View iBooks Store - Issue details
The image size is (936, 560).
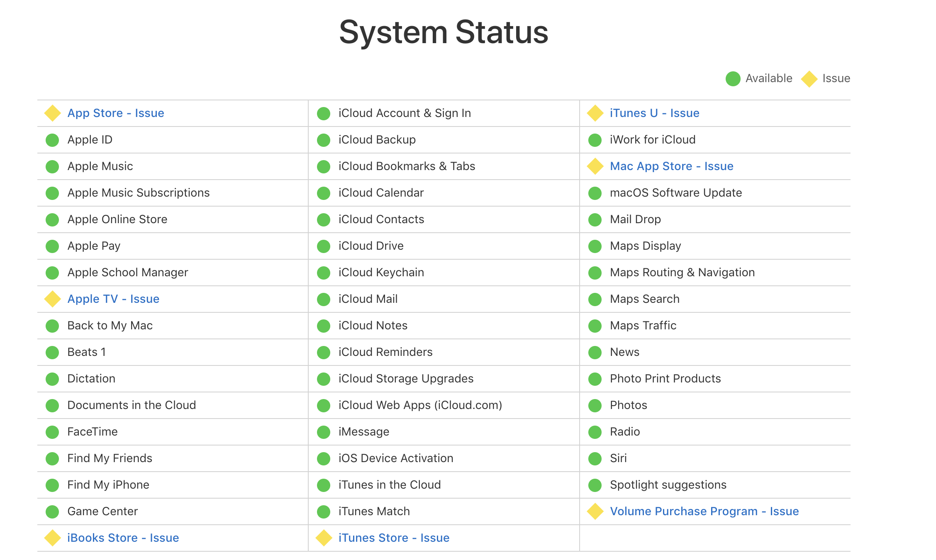coord(123,538)
